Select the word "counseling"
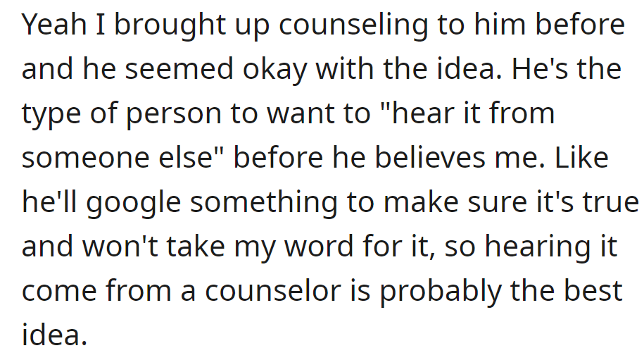The height and width of the screenshot is (360, 644). click(353, 27)
